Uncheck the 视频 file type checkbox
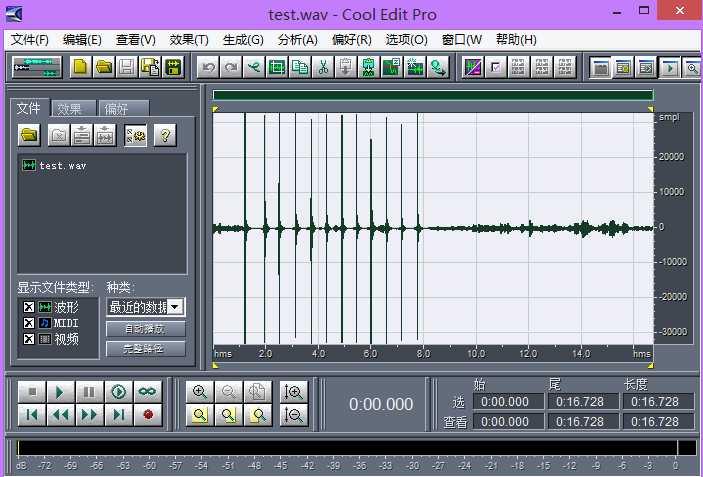The height and width of the screenshot is (477, 703). [29, 339]
